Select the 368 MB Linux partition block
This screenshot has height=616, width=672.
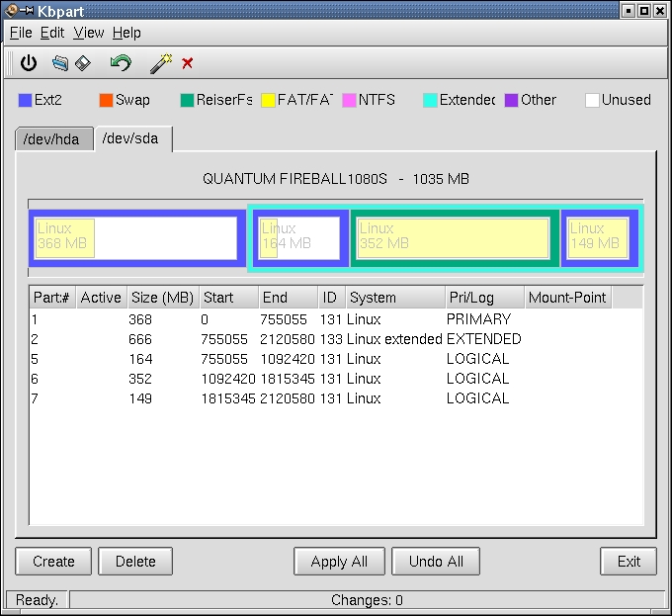pyautogui.click(x=136, y=238)
